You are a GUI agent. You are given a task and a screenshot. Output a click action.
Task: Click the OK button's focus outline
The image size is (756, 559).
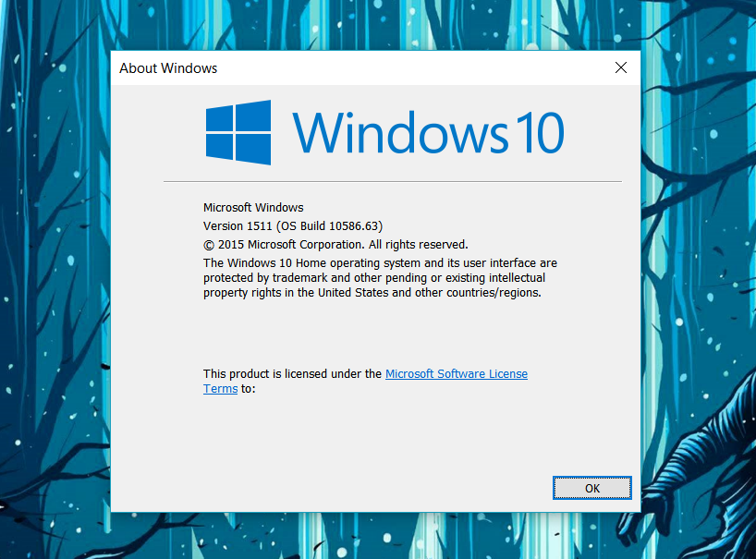coord(591,488)
